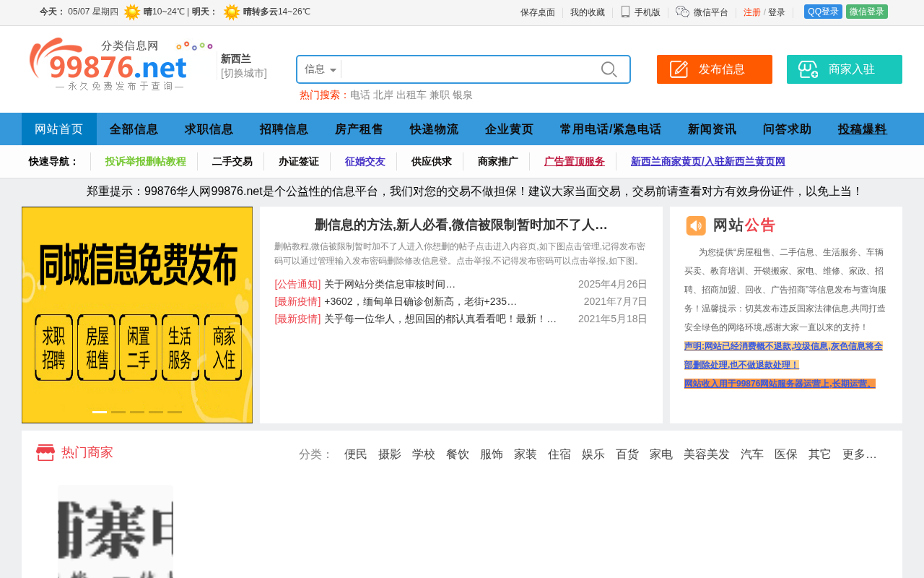Click the 发布信息 pencil icon

tap(679, 69)
